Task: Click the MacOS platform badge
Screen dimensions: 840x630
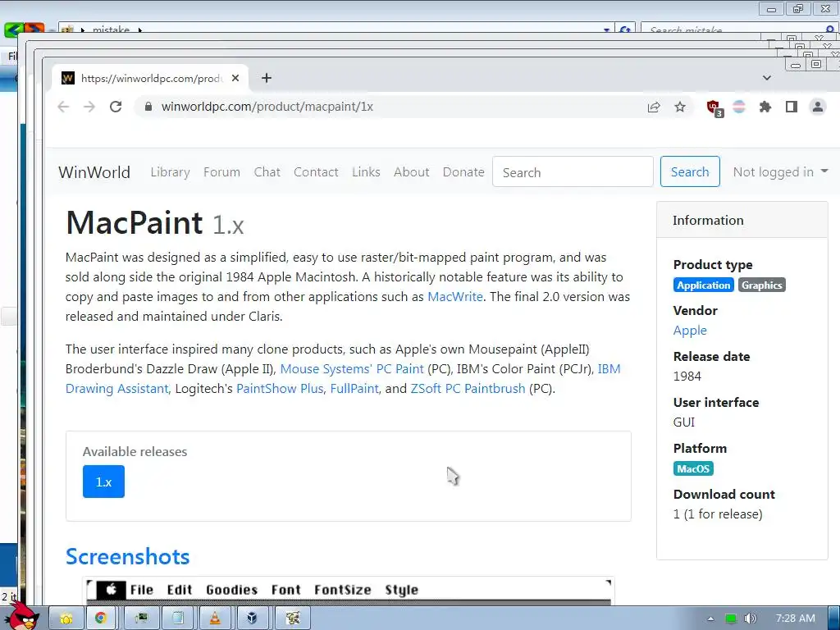Action: [x=693, y=468]
